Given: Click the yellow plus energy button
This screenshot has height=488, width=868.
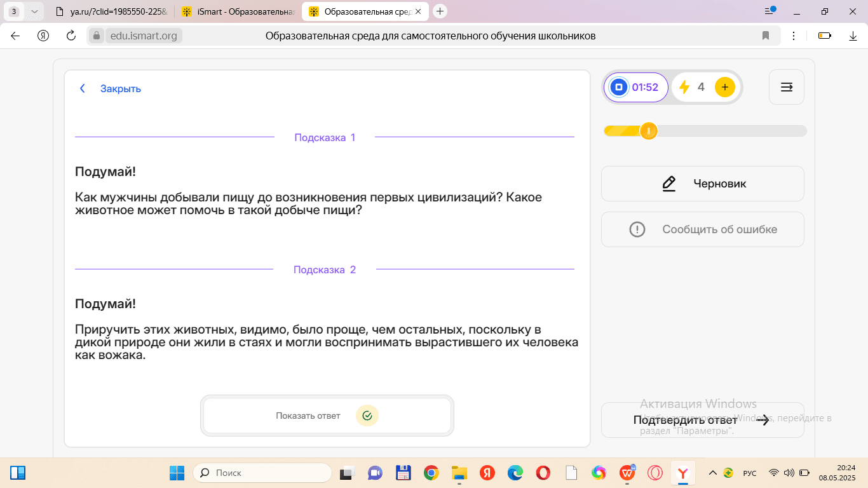Looking at the screenshot, I should tap(724, 88).
